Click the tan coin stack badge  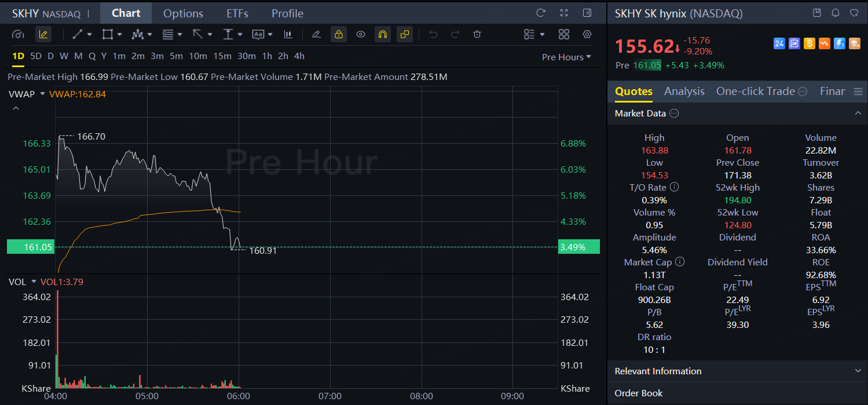click(855, 43)
